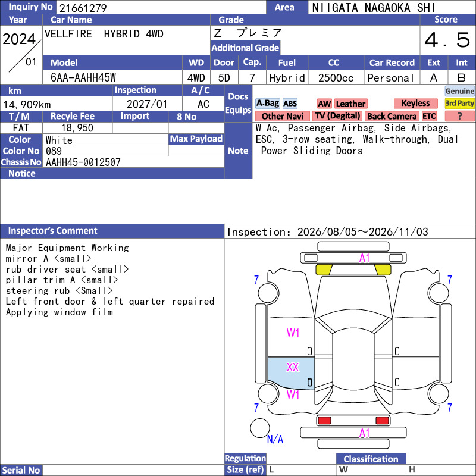
Task: Click the Classification header
Action: click(371, 459)
